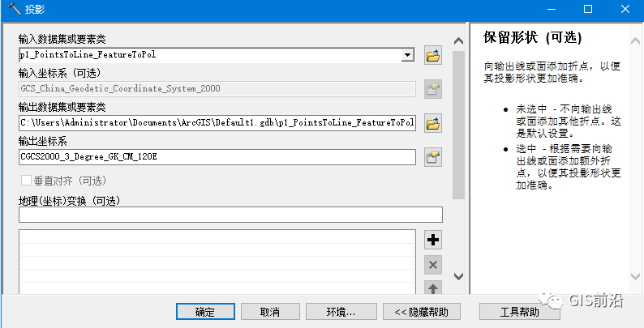Screen dimensions: 644x328
Task: Expand the input dataset dropdown arrow
Action: [x=407, y=54]
